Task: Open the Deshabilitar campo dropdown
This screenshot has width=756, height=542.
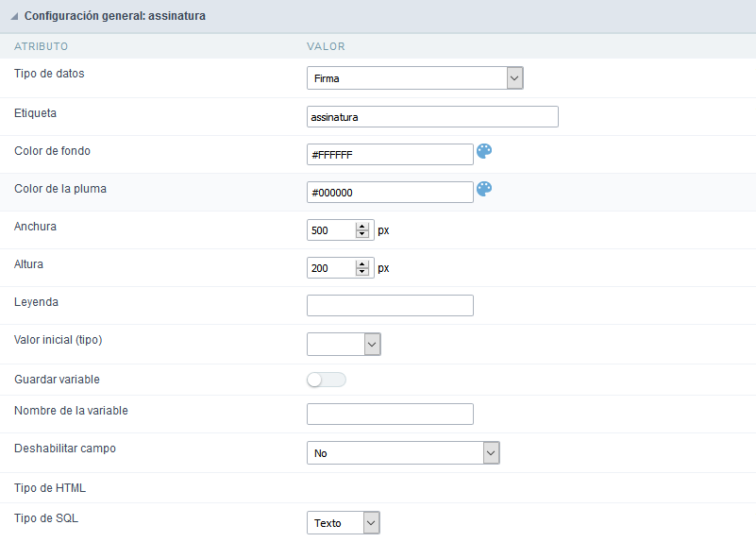Action: click(x=402, y=453)
